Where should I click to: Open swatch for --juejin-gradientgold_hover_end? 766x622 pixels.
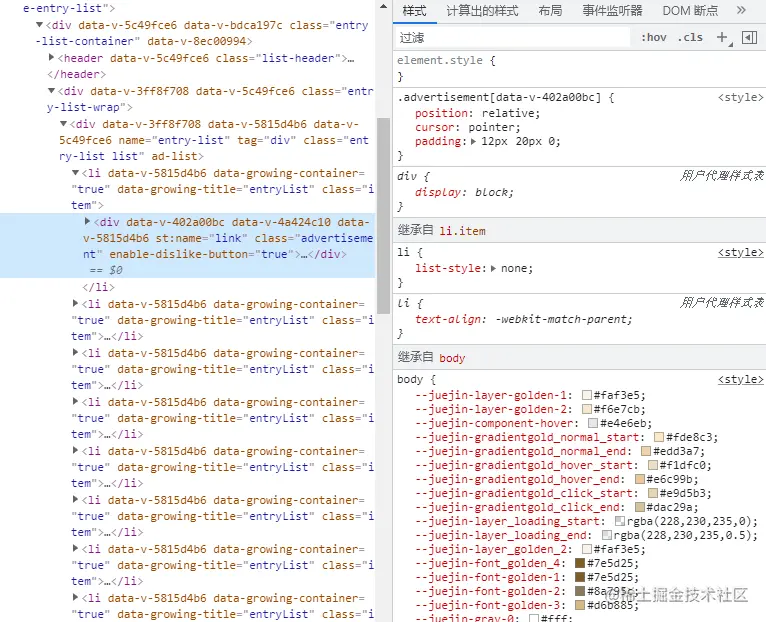click(x=639, y=479)
